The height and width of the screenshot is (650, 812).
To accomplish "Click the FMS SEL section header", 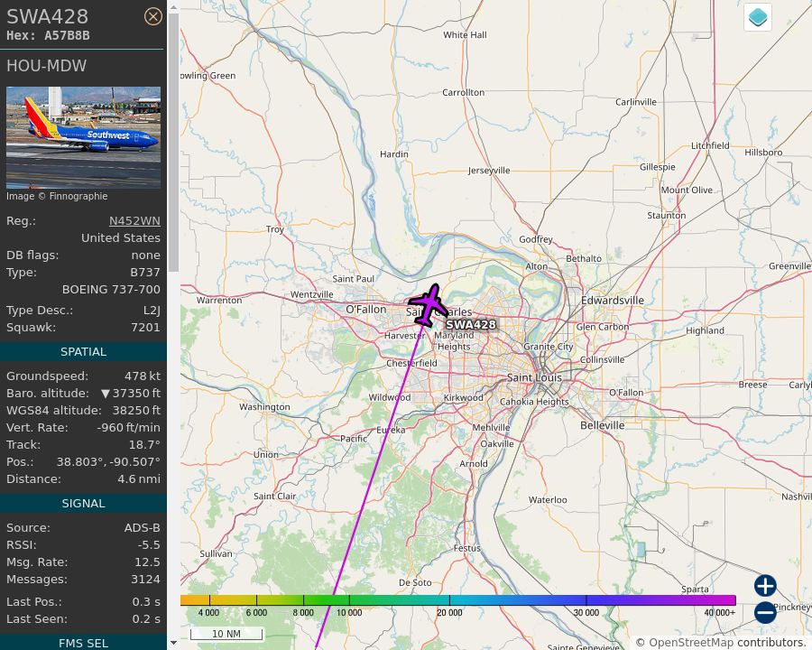I will coord(83,644).
